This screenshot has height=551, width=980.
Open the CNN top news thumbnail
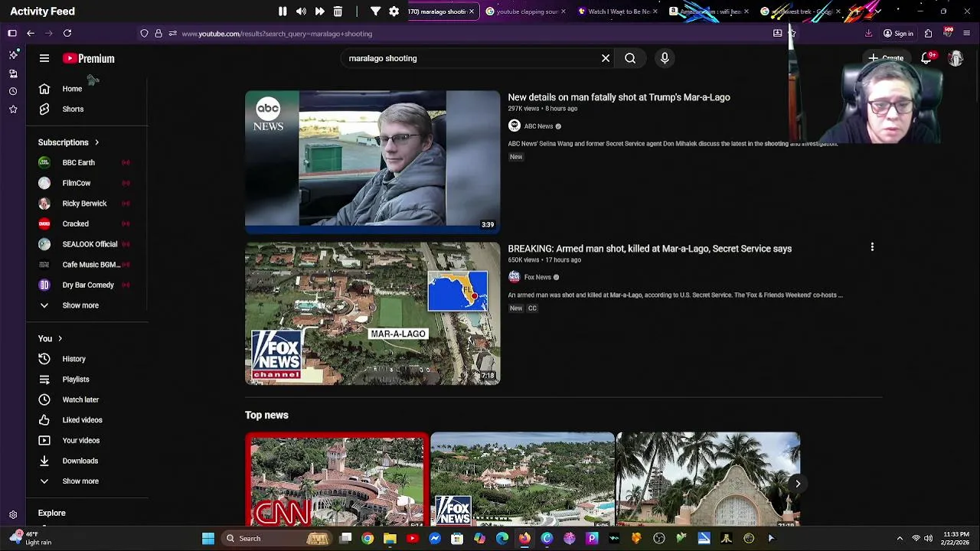coord(337,480)
